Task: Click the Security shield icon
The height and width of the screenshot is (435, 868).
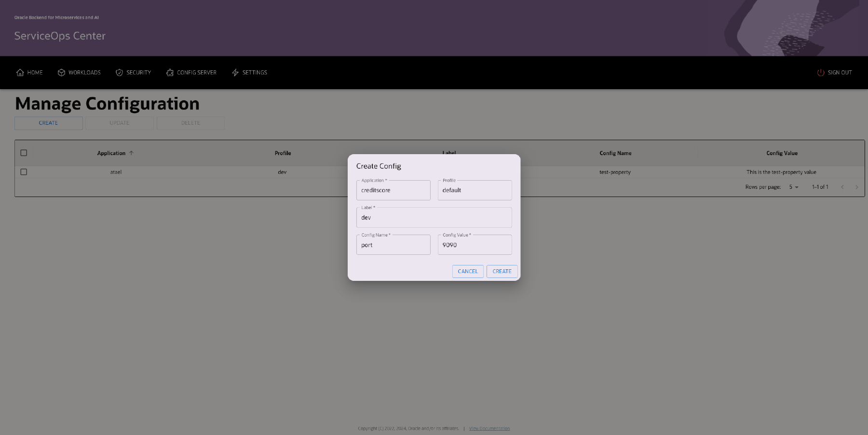Action: click(x=119, y=72)
